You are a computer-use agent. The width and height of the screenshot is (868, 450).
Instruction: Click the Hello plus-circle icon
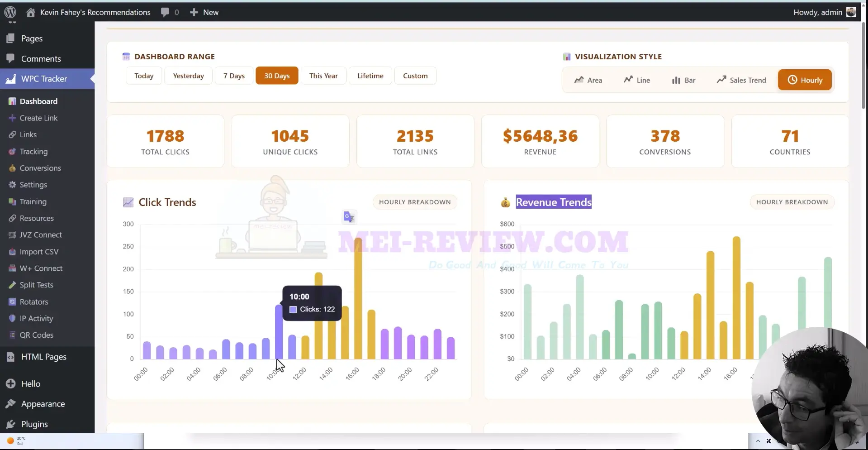click(x=11, y=384)
